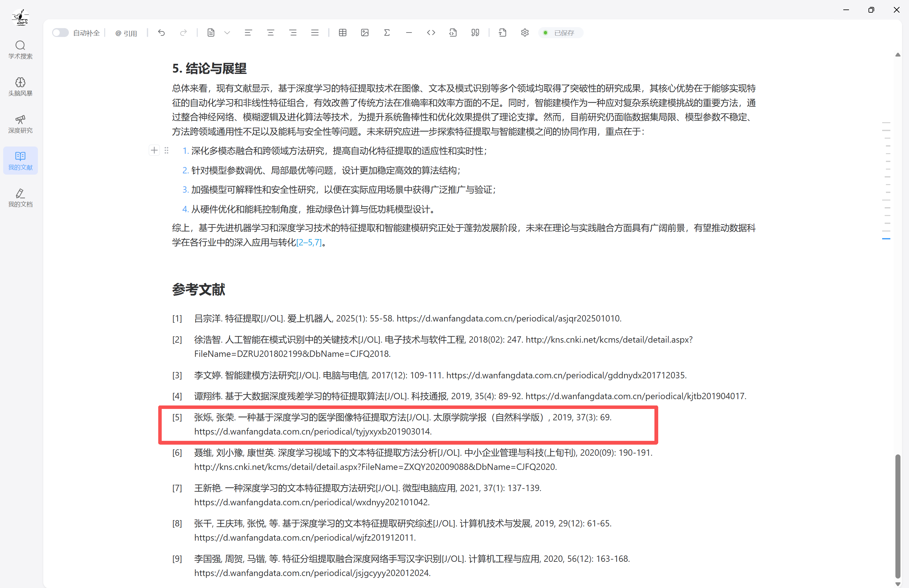Viewport: 909px width, 588px height.
Task: Jump to the highlighted blue outline marker
Action: coord(886,239)
